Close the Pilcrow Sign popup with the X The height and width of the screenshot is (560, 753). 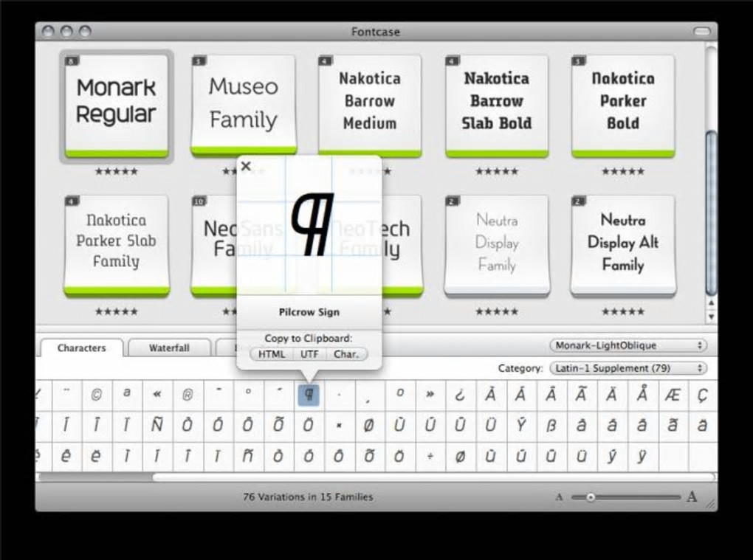coord(246,166)
